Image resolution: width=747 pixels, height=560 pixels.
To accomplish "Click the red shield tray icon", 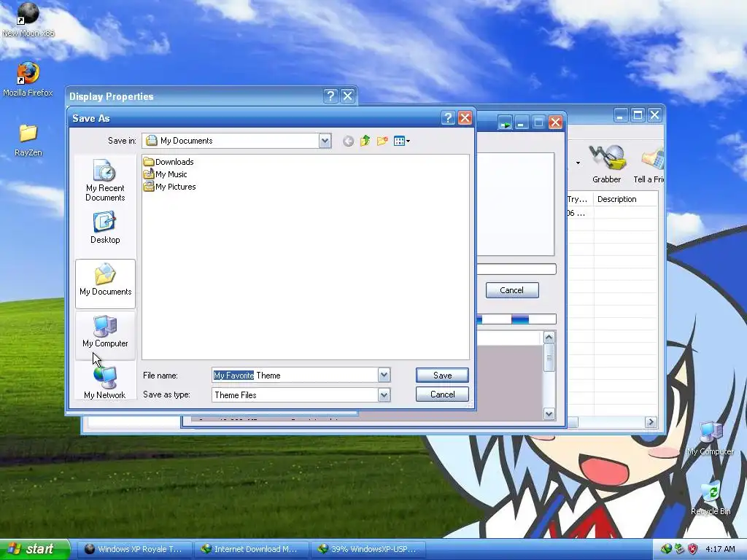I will [693, 549].
